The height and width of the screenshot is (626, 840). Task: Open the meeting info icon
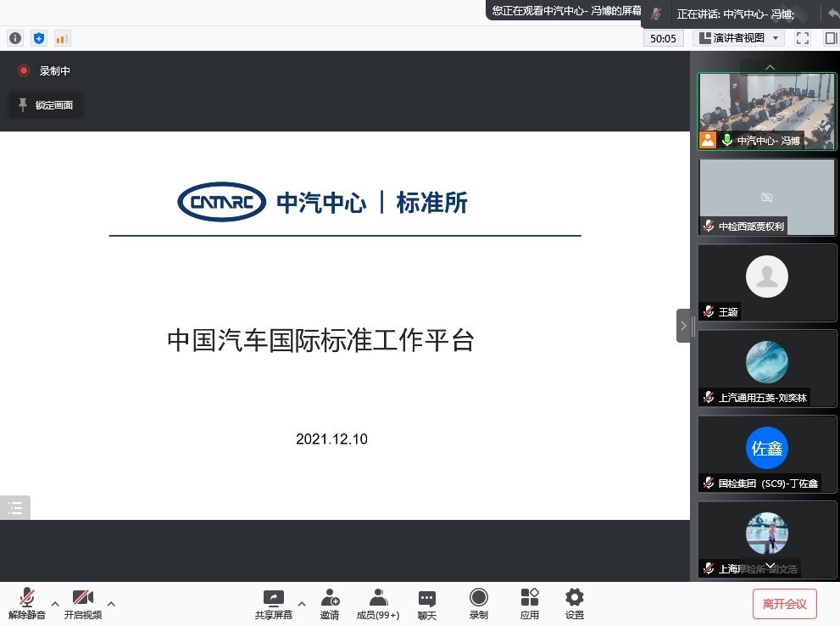tap(15, 38)
